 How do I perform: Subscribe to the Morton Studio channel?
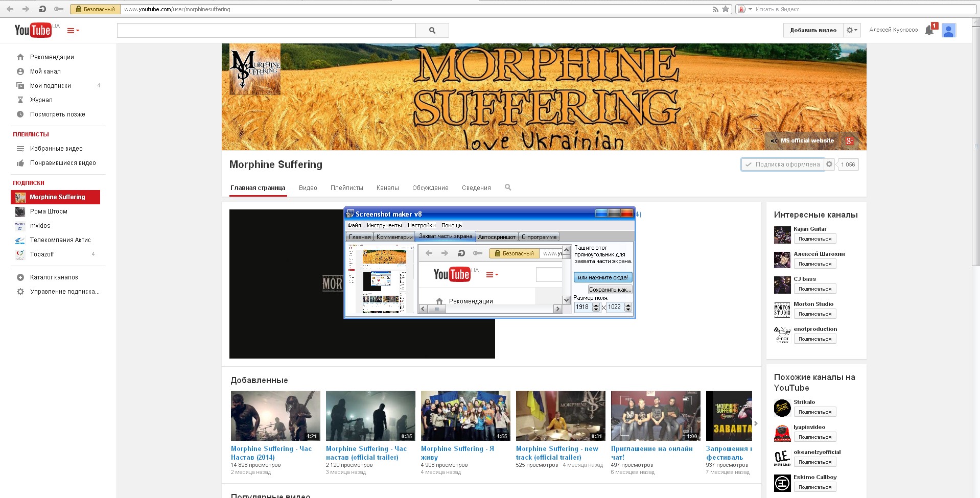815,314
